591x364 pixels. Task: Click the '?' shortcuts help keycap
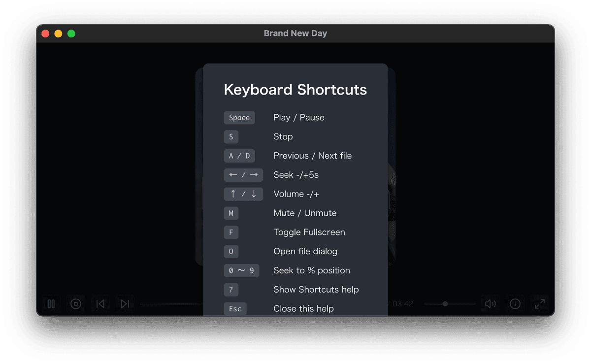(231, 290)
